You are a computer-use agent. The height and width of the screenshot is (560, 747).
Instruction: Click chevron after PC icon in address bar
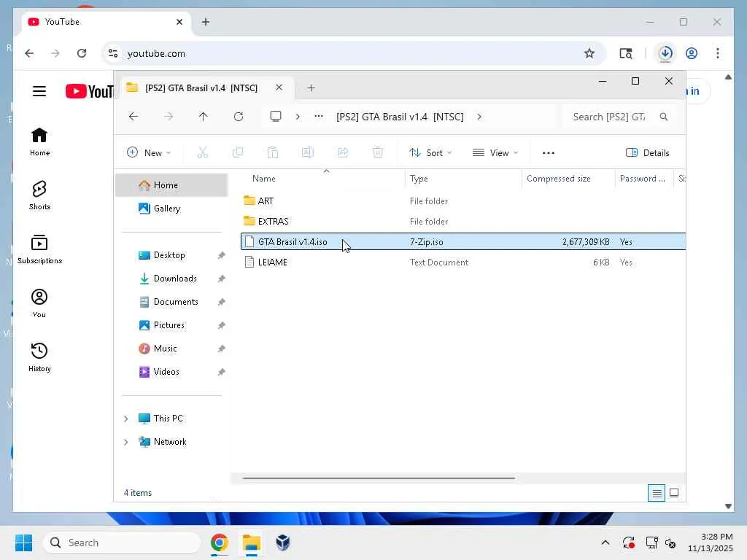click(298, 117)
